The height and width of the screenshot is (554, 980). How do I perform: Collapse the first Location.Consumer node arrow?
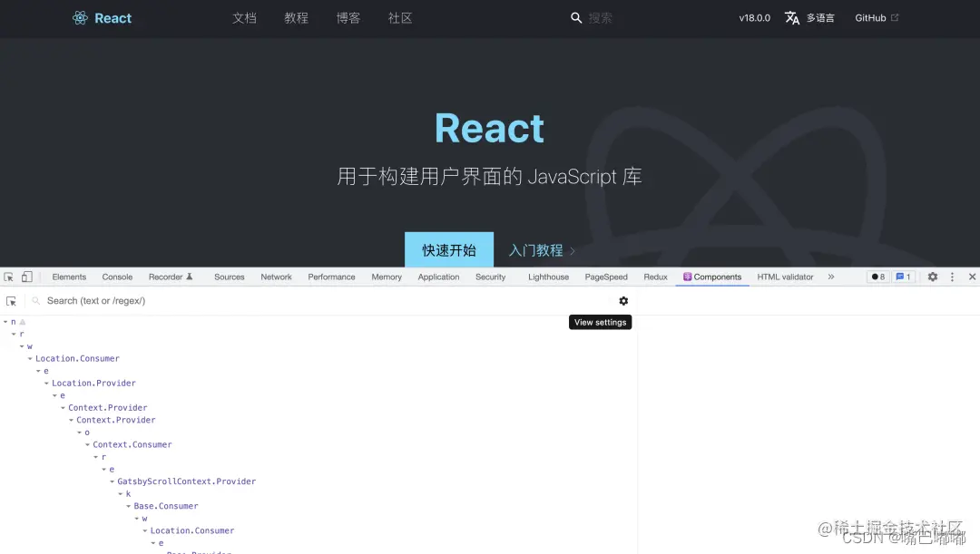pos(30,358)
